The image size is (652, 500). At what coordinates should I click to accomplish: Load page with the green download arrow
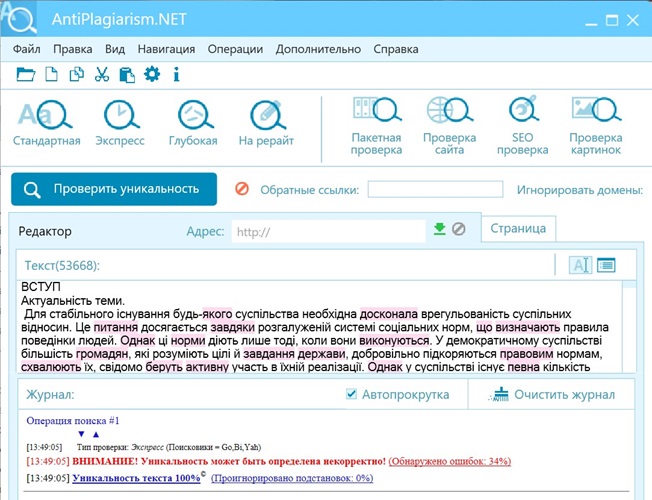coord(440,229)
